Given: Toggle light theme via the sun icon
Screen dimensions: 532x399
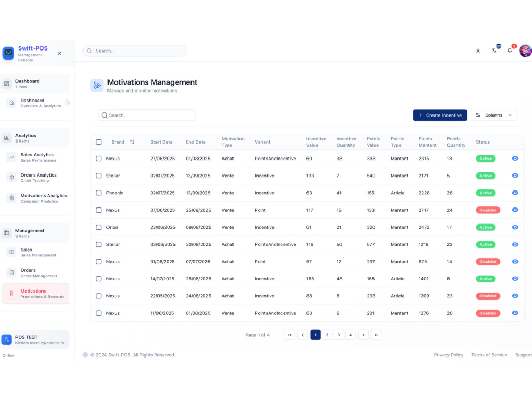Looking at the screenshot, I should click(x=478, y=51).
